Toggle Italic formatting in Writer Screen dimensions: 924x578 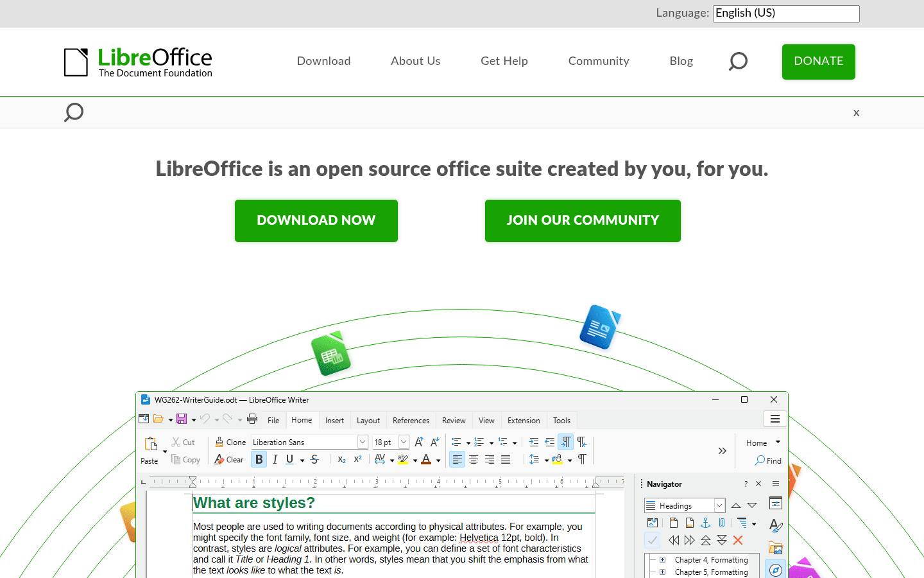[275, 459]
